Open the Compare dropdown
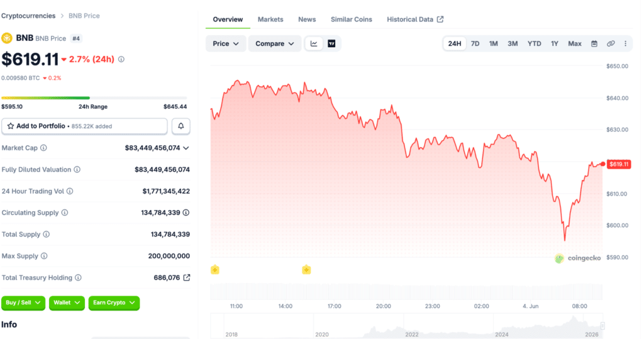This screenshot has width=644, height=339. tap(274, 43)
